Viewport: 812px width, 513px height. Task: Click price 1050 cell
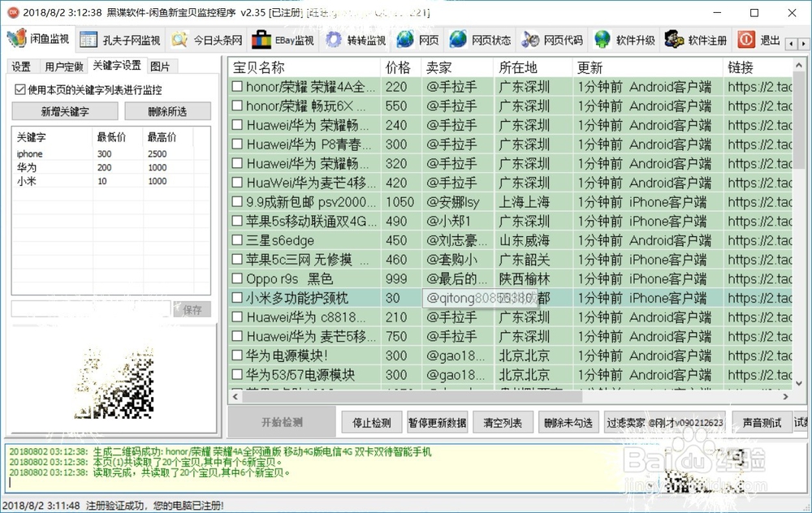(400, 202)
